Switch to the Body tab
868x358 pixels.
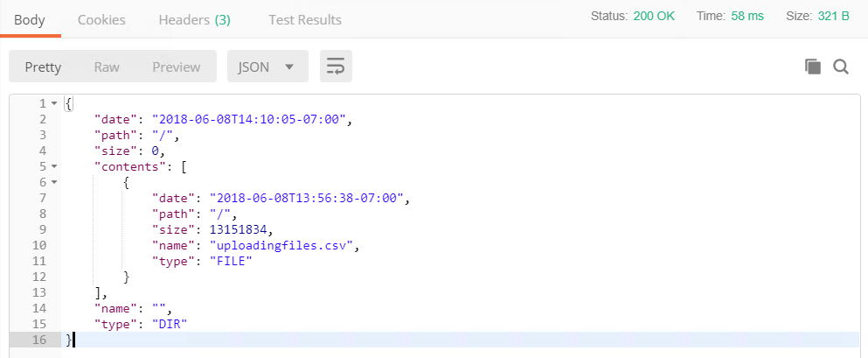pyautogui.click(x=30, y=20)
